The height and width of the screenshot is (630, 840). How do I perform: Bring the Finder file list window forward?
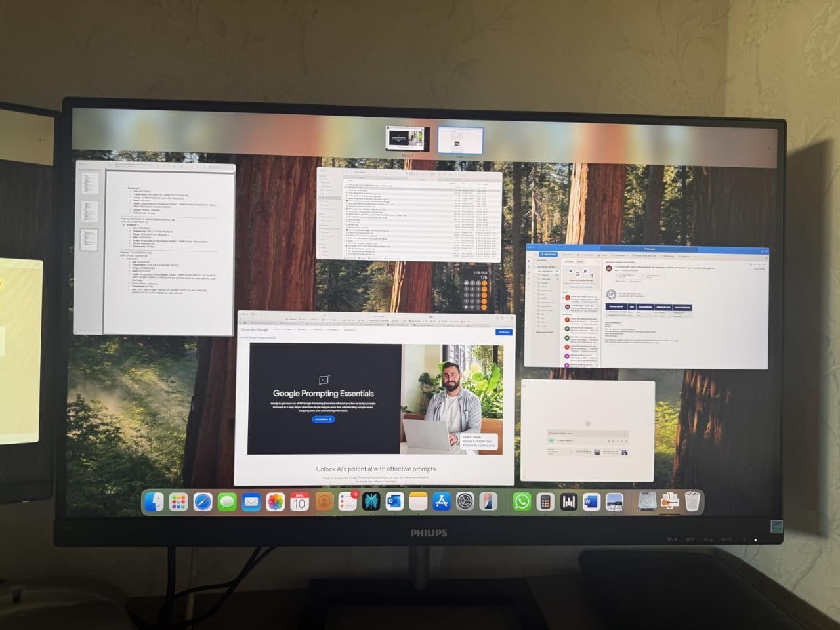click(409, 215)
